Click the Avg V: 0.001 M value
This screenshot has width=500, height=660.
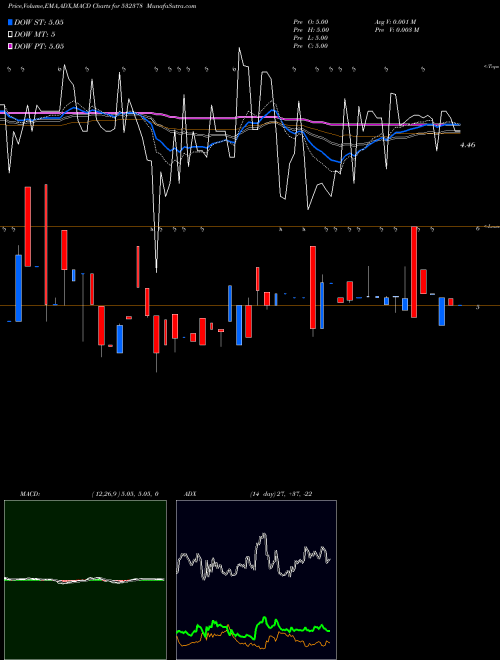click(x=395, y=22)
